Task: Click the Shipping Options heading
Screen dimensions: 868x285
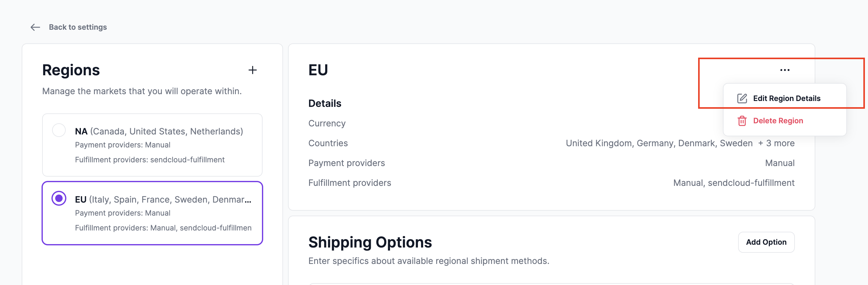Action: tap(370, 242)
